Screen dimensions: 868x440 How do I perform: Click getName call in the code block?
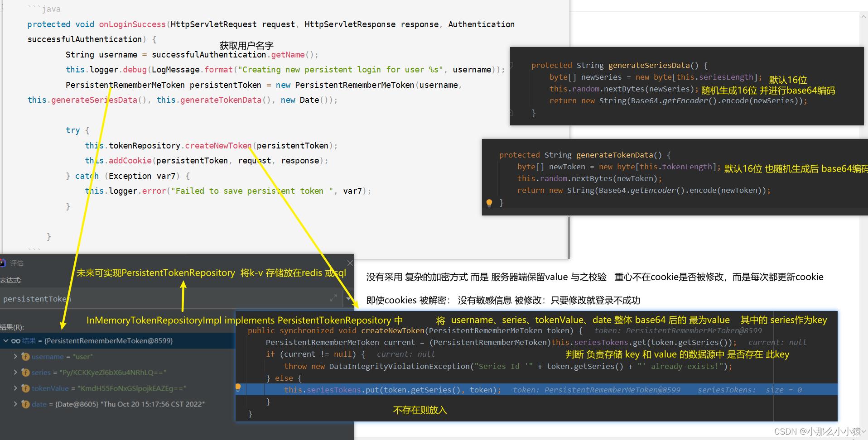(288, 55)
